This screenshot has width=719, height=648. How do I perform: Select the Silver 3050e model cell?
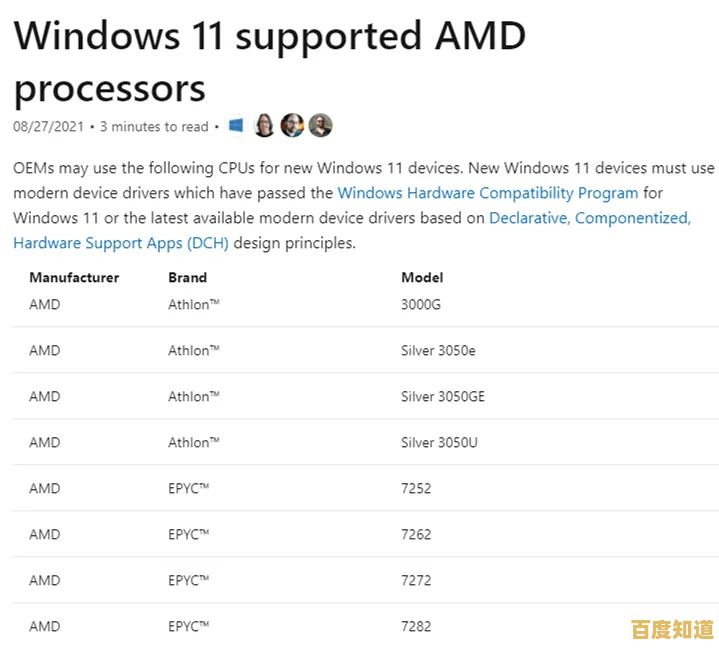pos(438,350)
